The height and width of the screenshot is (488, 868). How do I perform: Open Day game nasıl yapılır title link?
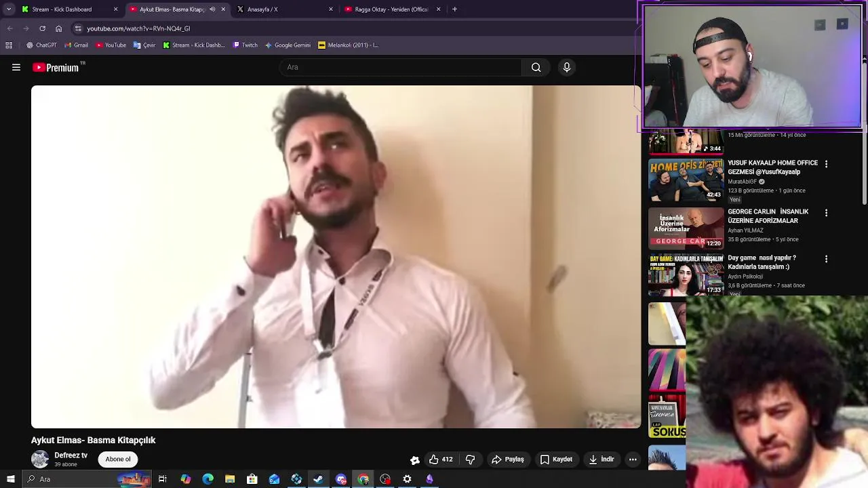pos(762,262)
